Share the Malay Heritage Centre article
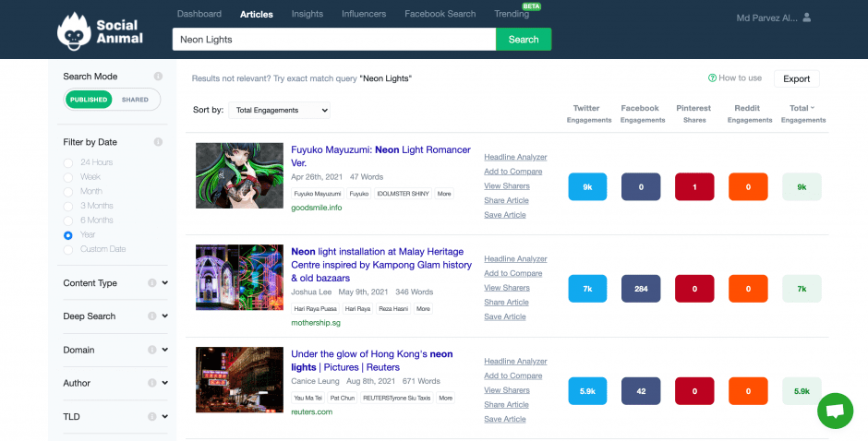868x441 pixels. point(507,302)
